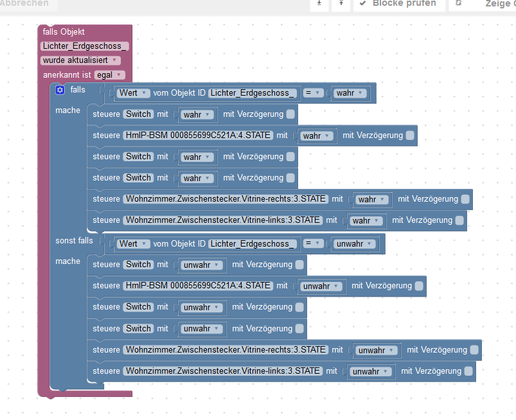Open the Wert dropdown in the falls condition
This screenshot has width=516, height=420.
[133, 93]
